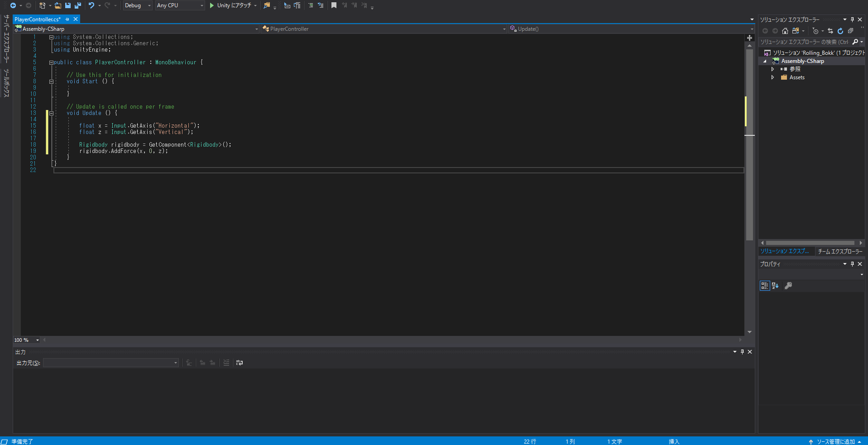Open the ツールボックス side tab
The width and height of the screenshot is (868, 445).
pyautogui.click(x=6, y=83)
